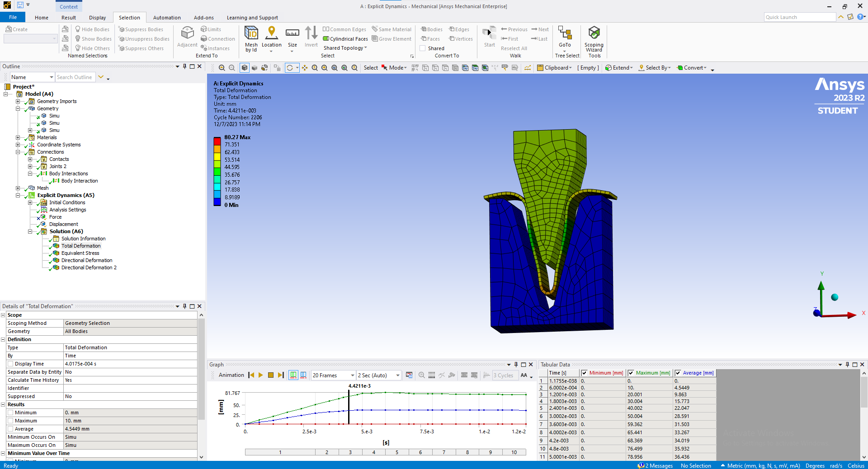Click the yellow legend color band
The image size is (868, 469).
[217, 157]
